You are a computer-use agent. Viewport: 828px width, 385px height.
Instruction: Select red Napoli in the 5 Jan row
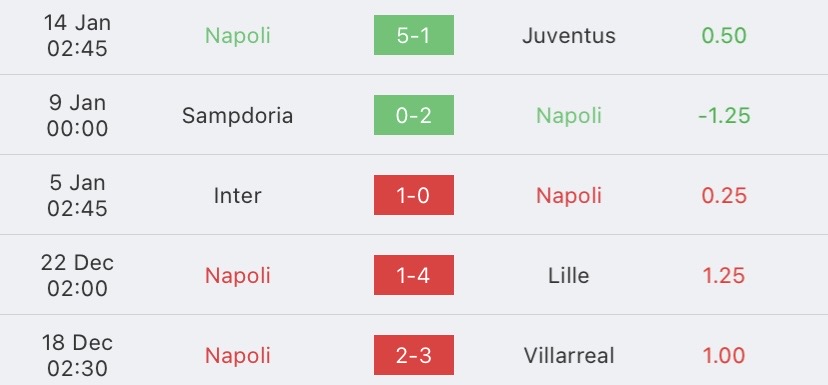coord(569,196)
